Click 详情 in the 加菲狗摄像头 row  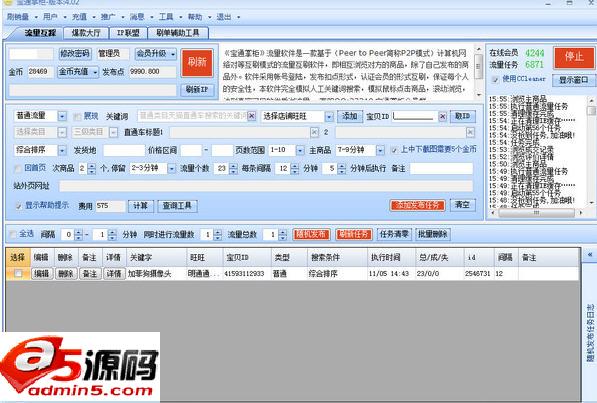(114, 273)
